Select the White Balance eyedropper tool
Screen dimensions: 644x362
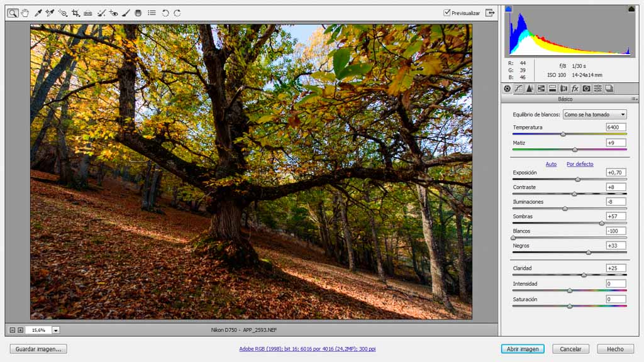[x=38, y=13]
